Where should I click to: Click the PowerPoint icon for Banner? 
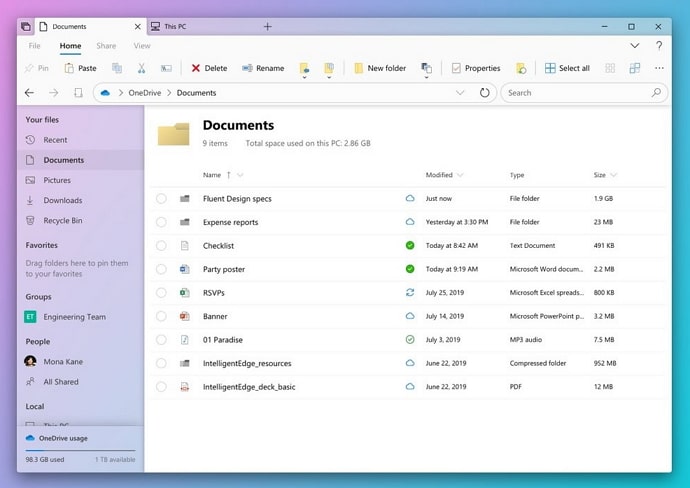(x=185, y=316)
